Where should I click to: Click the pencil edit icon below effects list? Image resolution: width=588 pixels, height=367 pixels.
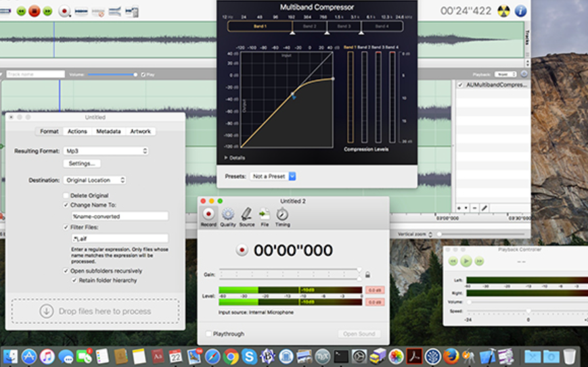click(x=484, y=208)
